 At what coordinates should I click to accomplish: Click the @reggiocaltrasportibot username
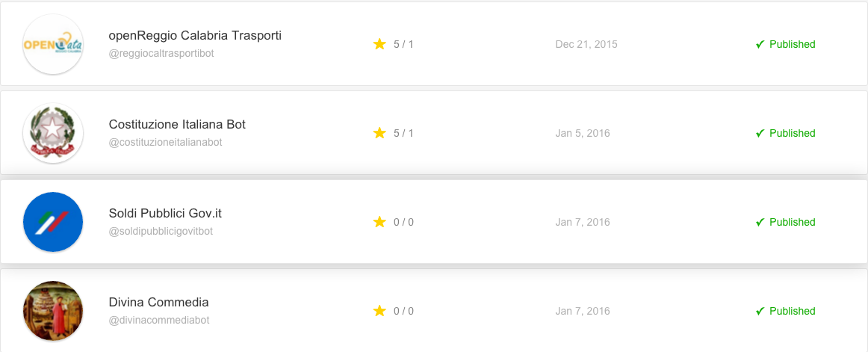161,54
